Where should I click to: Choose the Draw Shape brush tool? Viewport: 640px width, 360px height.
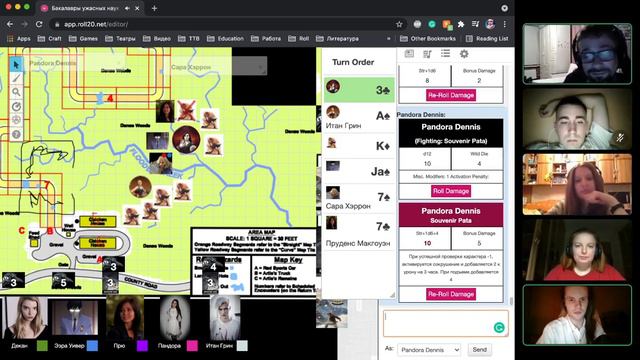[16, 78]
